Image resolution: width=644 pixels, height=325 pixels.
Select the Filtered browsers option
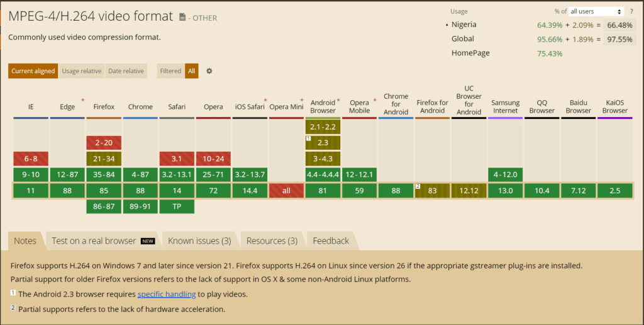pyautogui.click(x=170, y=71)
